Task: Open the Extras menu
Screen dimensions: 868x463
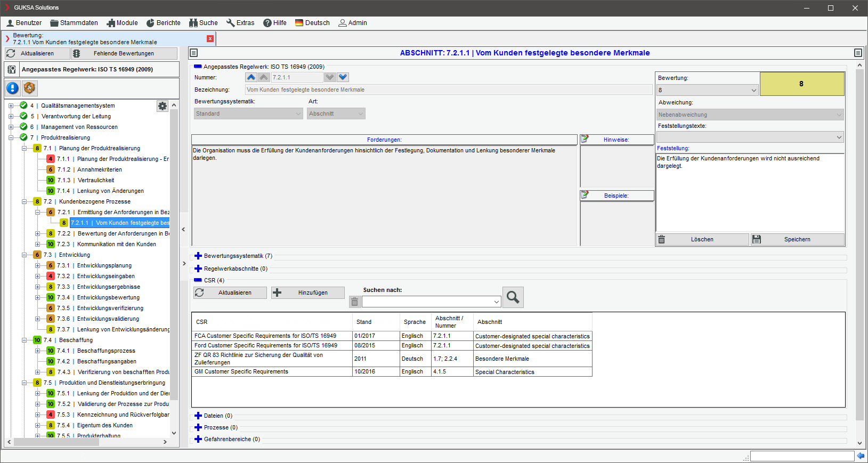Action: [240, 23]
